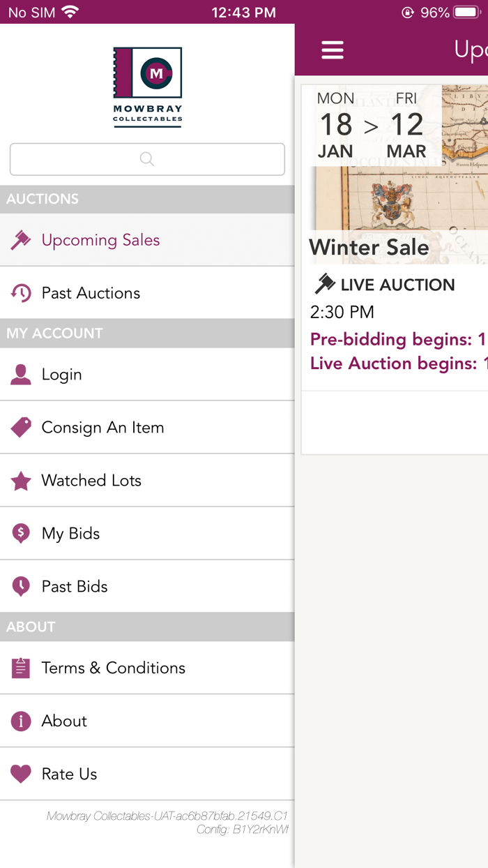Open Upcoming Sales from the sidebar
The image size is (488, 868).
tap(100, 239)
